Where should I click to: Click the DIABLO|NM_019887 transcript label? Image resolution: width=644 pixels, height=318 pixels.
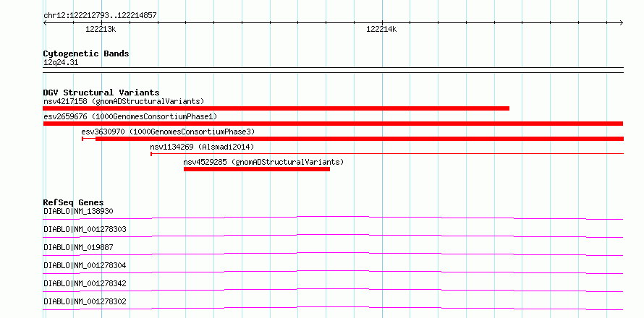(78, 247)
